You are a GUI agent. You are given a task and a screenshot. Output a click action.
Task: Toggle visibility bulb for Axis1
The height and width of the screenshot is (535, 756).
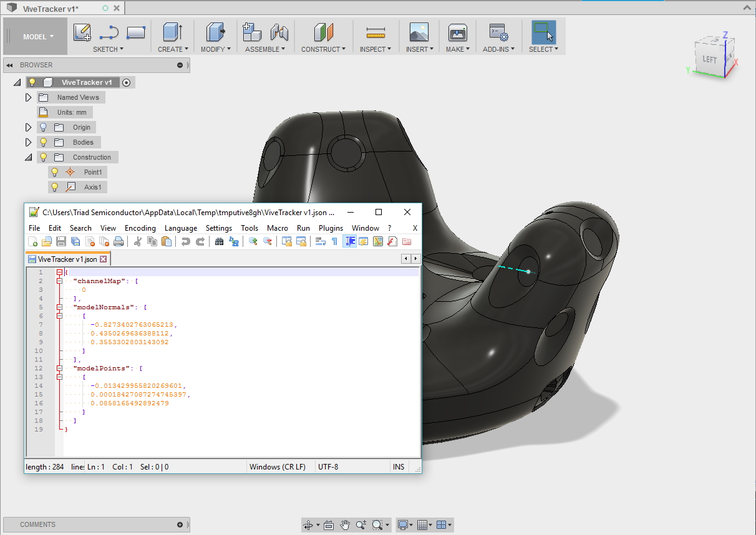pos(55,187)
